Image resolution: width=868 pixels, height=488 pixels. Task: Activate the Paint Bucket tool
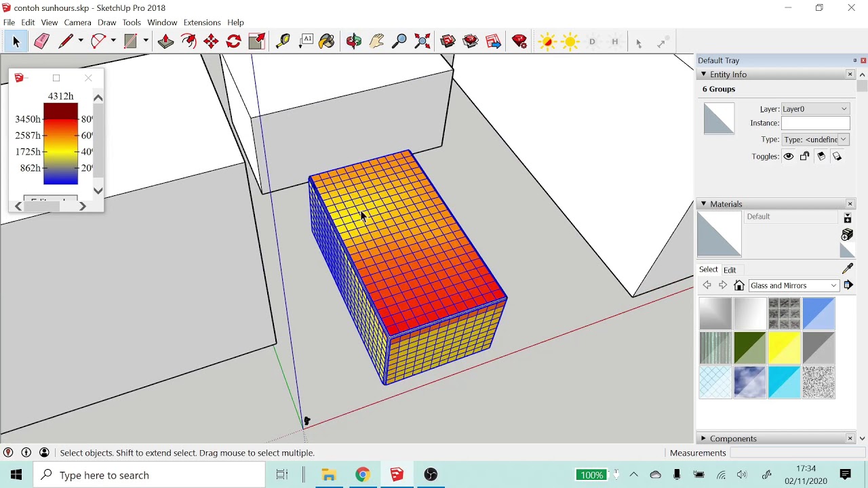coord(327,42)
